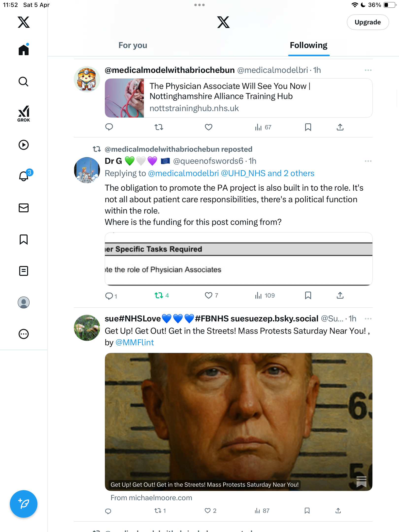Switch to the For you tab
Viewport: 399px width, 532px height.
[x=133, y=45]
